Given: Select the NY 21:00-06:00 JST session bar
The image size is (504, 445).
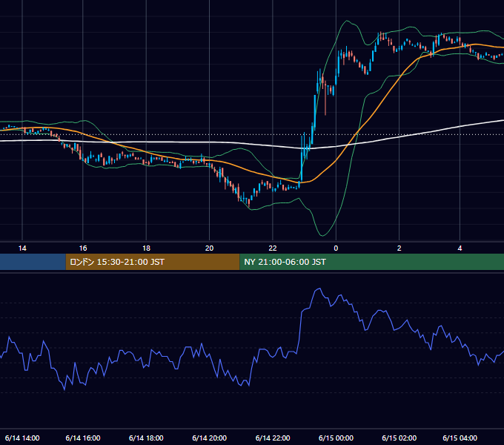Looking at the screenshot, I should [x=371, y=262].
